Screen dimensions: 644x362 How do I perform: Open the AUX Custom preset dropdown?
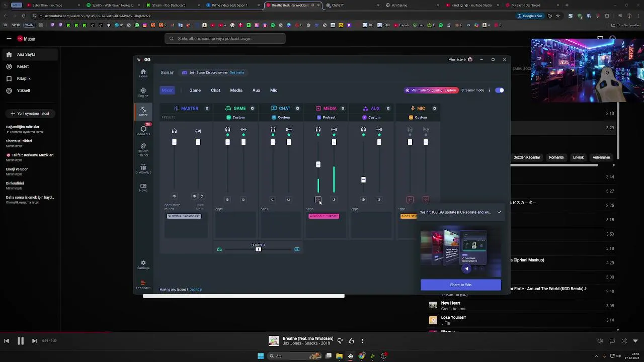371,118
